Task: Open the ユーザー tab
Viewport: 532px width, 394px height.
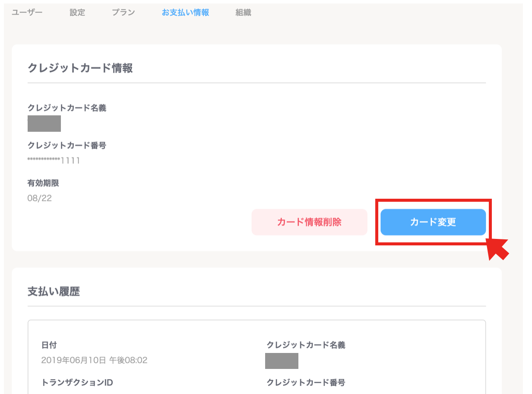Action: coord(27,13)
